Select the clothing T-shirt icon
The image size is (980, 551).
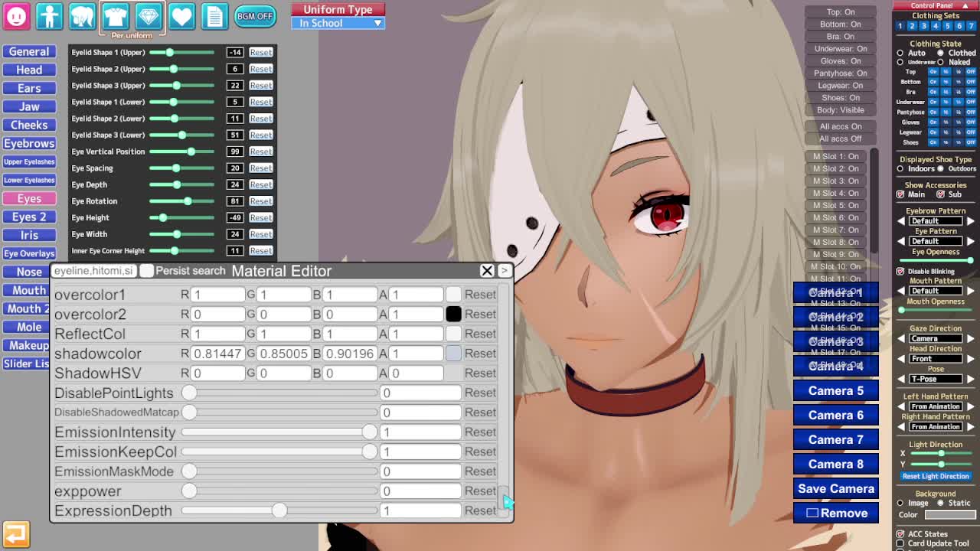coord(116,15)
